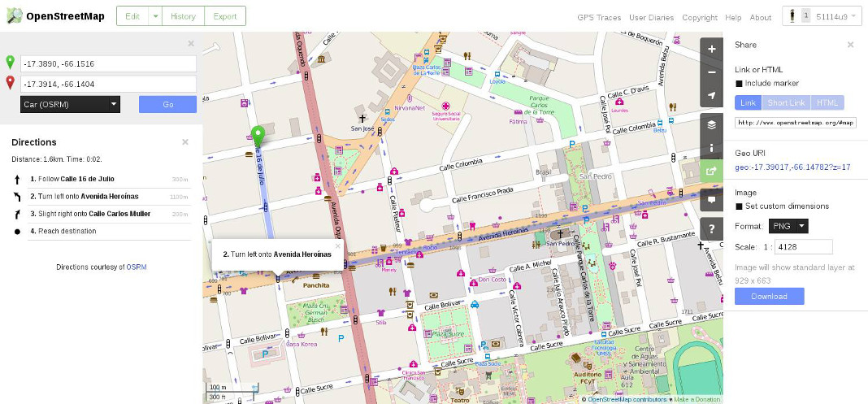
Task: Close the Share panel
Action: (x=850, y=45)
